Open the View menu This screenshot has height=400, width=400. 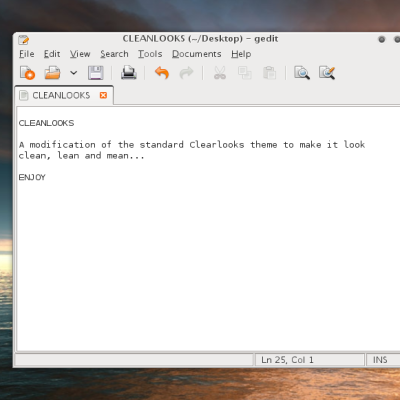click(x=80, y=54)
